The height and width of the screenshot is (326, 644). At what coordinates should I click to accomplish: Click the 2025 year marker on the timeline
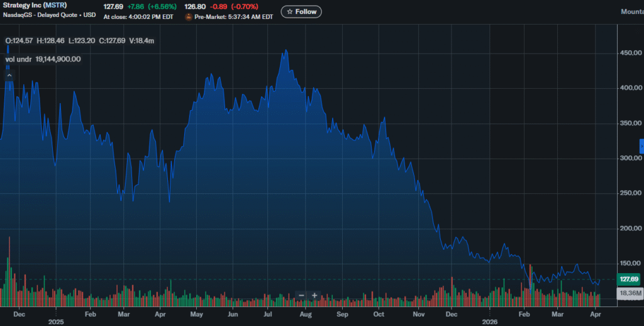click(56, 320)
